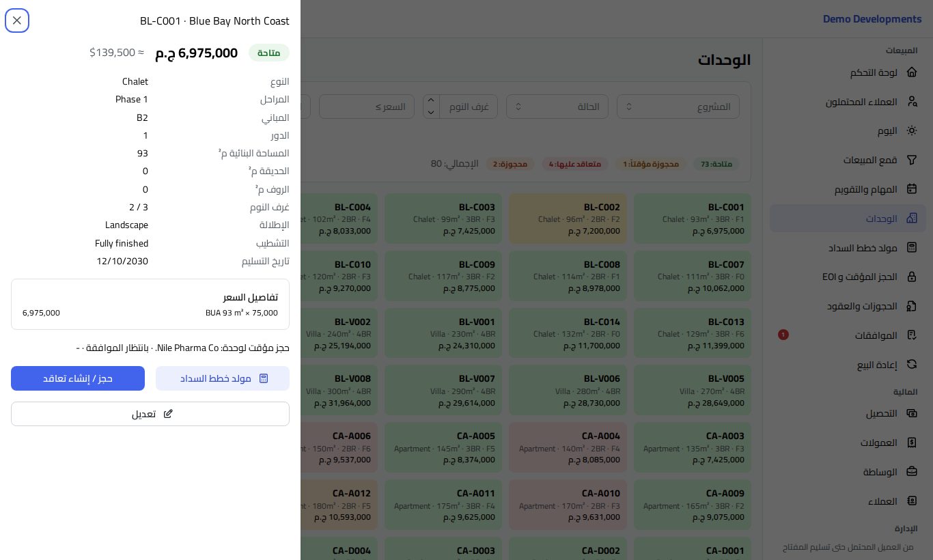
Task: Open لوحة التحكم dashboard page
Action: [x=848, y=72]
